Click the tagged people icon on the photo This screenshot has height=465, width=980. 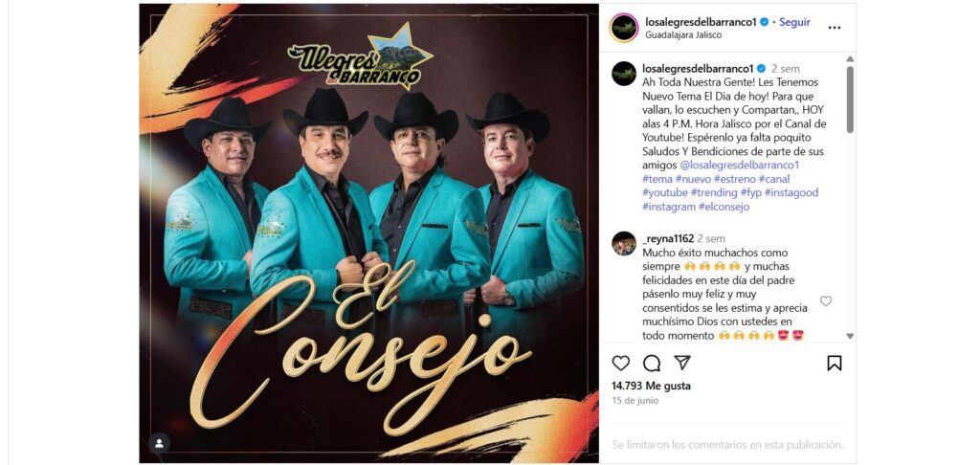160,443
